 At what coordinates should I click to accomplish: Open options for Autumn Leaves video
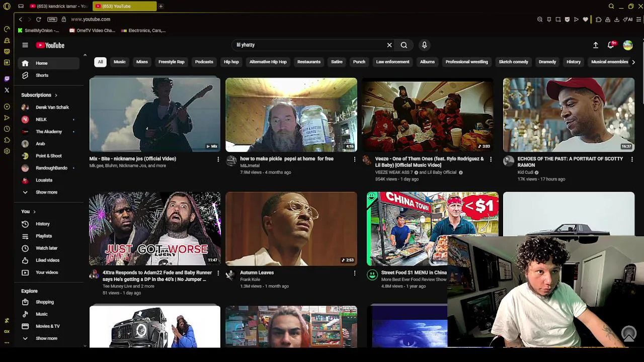(354, 273)
